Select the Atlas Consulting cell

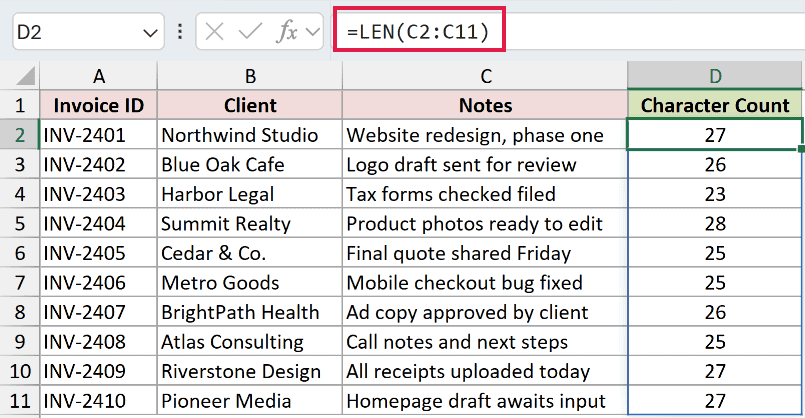[250, 341]
